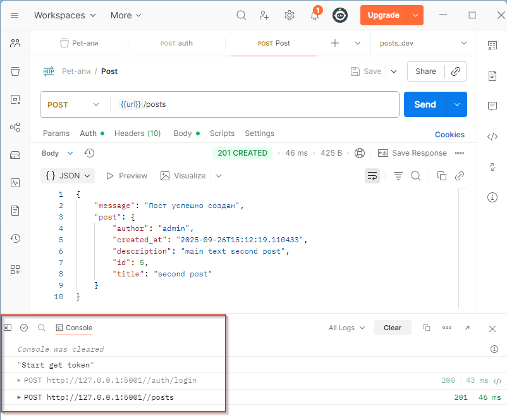Switch to the POST auth tab

point(176,43)
